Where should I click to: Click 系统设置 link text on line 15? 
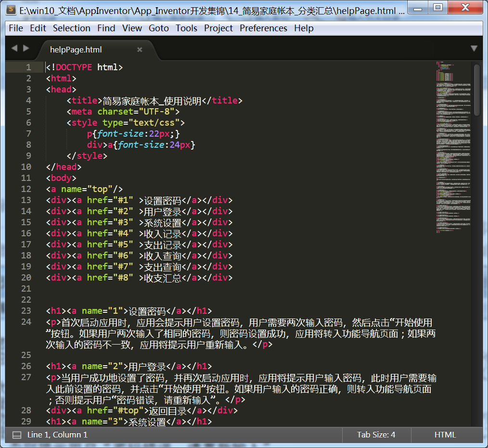click(163, 223)
